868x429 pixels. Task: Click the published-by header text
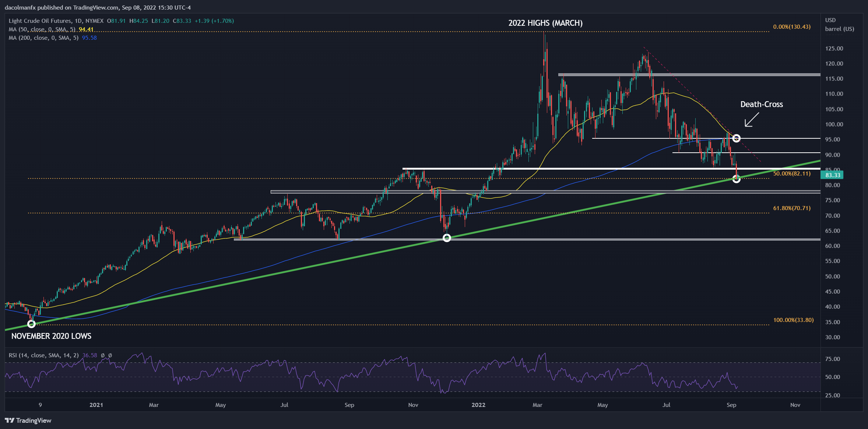point(98,7)
